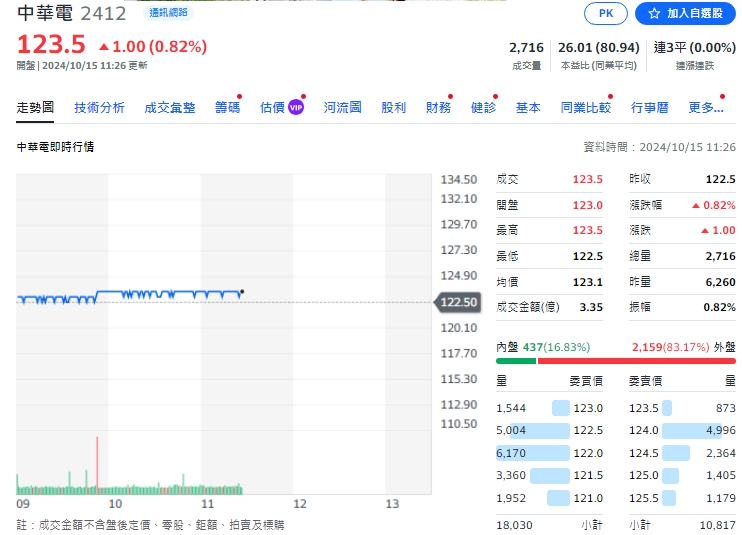Open the 基本 tab
Screen dimensions: 742x535
(x=528, y=107)
